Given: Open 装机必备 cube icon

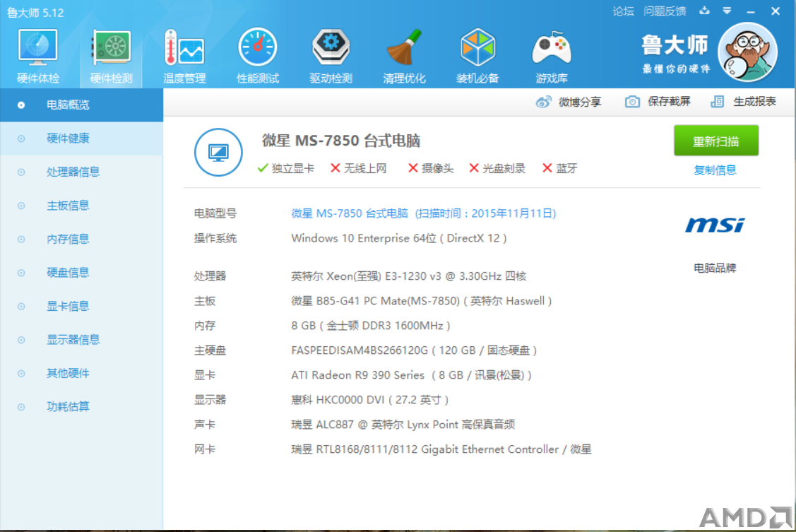Looking at the screenshot, I should pos(477,47).
